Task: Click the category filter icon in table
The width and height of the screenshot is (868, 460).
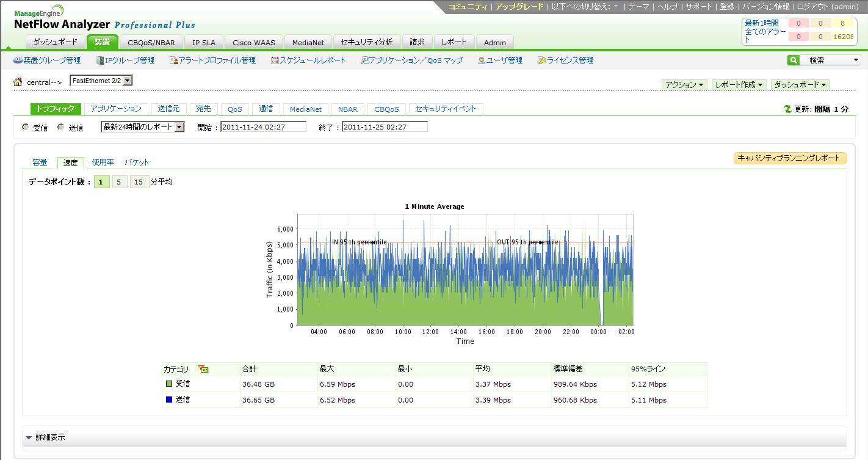Action: pyautogui.click(x=203, y=369)
